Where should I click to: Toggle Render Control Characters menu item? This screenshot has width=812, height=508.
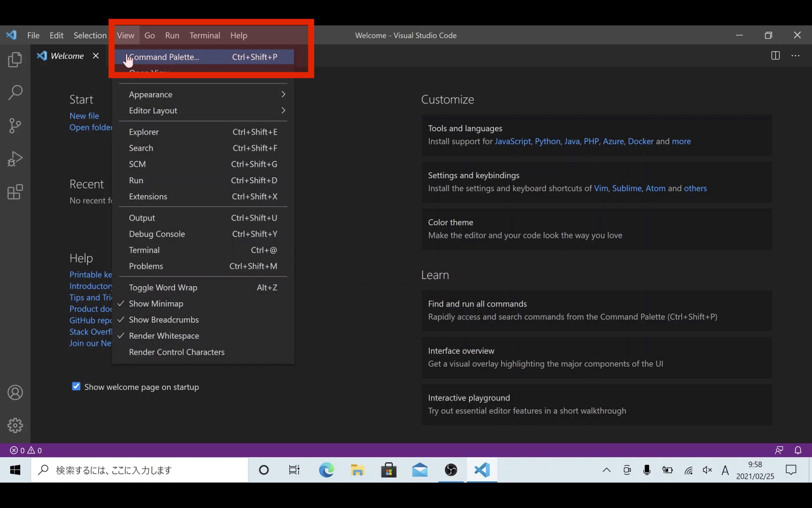coord(203,352)
